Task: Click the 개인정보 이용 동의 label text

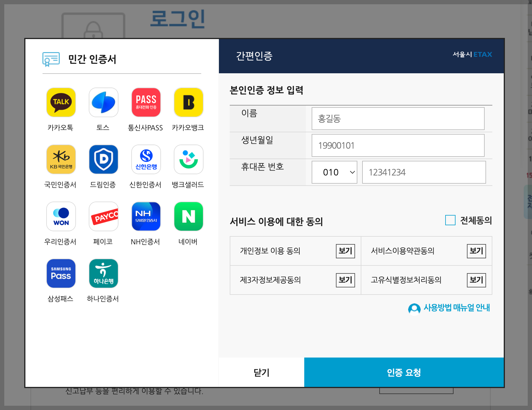Action: (270, 251)
